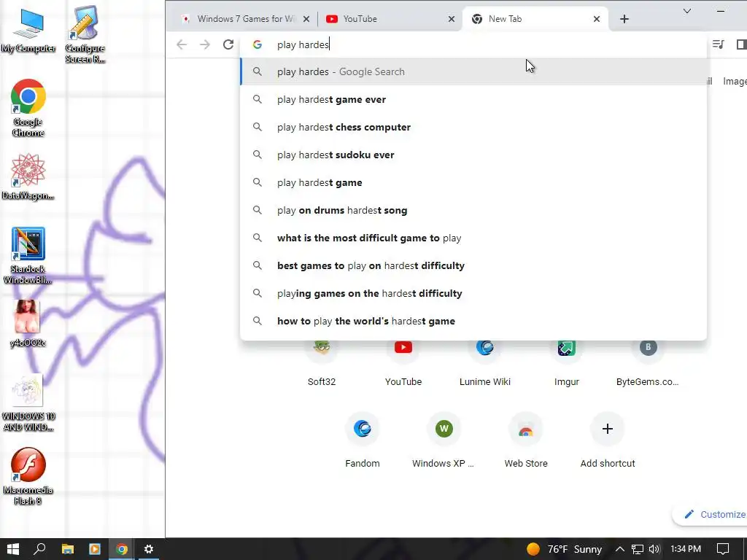
Task: Choose 'play hardest sudoku ever' suggestion
Action: (473, 155)
